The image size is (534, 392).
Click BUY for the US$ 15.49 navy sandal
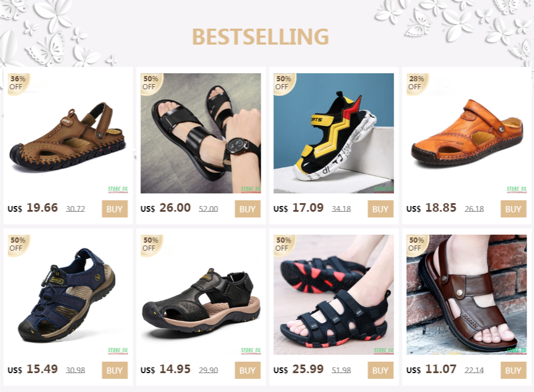[115, 370]
